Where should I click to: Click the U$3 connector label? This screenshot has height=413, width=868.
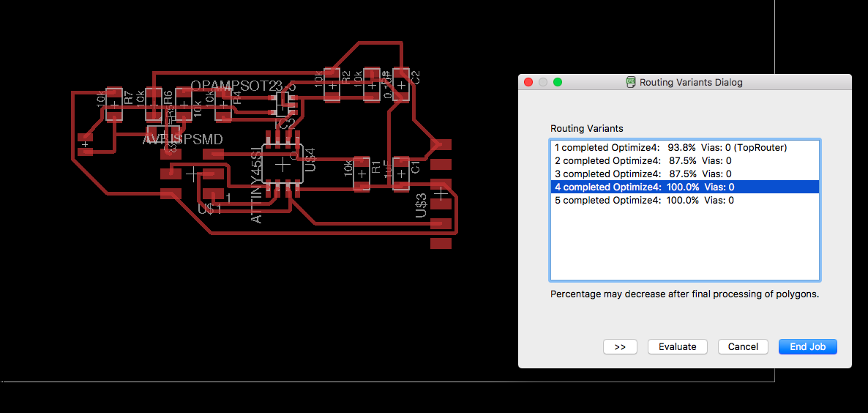[422, 205]
